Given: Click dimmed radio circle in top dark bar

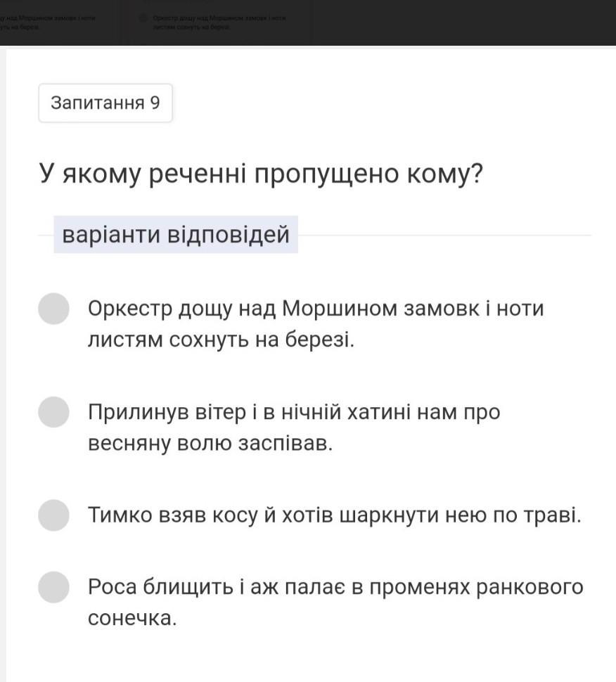Looking at the screenshot, I should coord(143,16).
